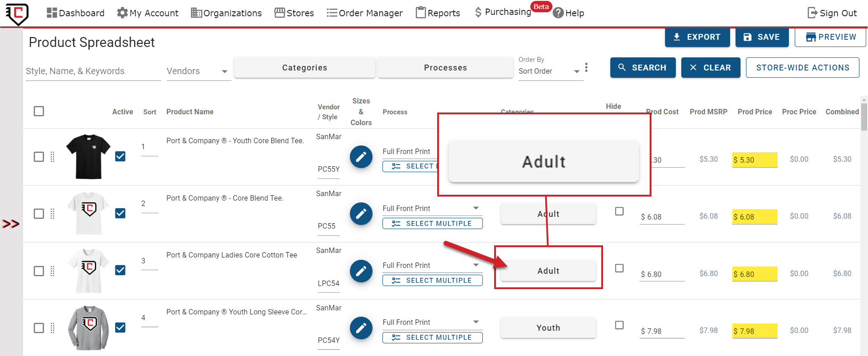Uncheck Active for Youth Core Blend Tee

[x=120, y=156]
